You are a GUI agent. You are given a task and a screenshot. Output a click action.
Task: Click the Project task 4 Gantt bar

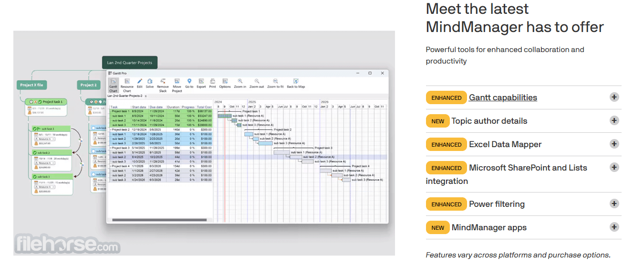335,166
